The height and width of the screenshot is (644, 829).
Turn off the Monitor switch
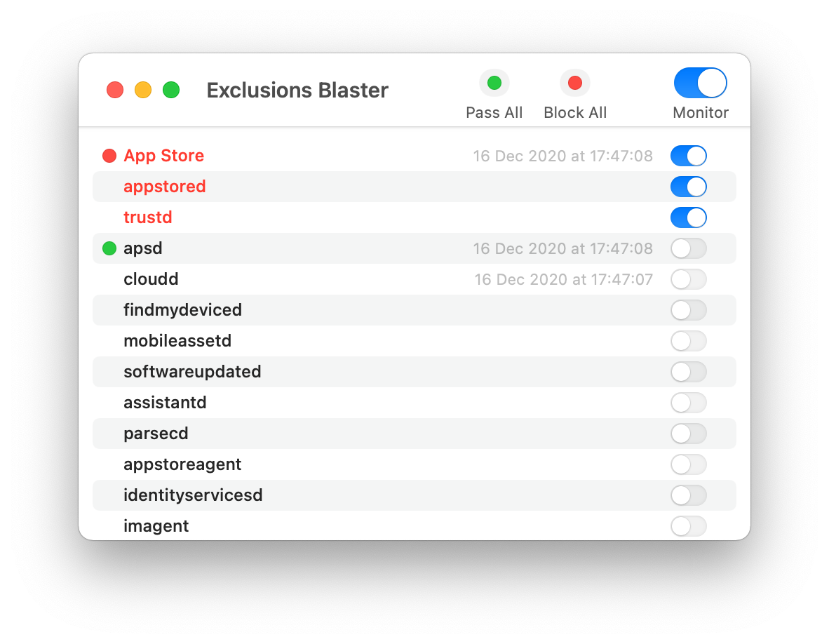(x=700, y=83)
